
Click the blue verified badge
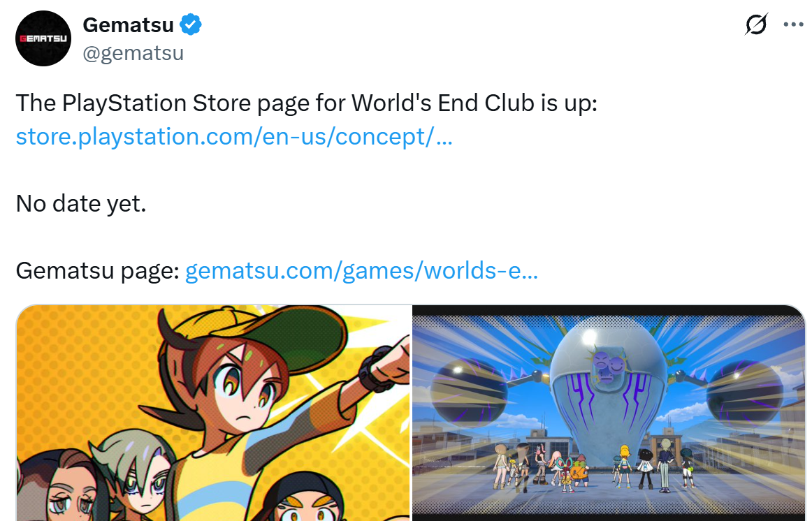click(191, 25)
